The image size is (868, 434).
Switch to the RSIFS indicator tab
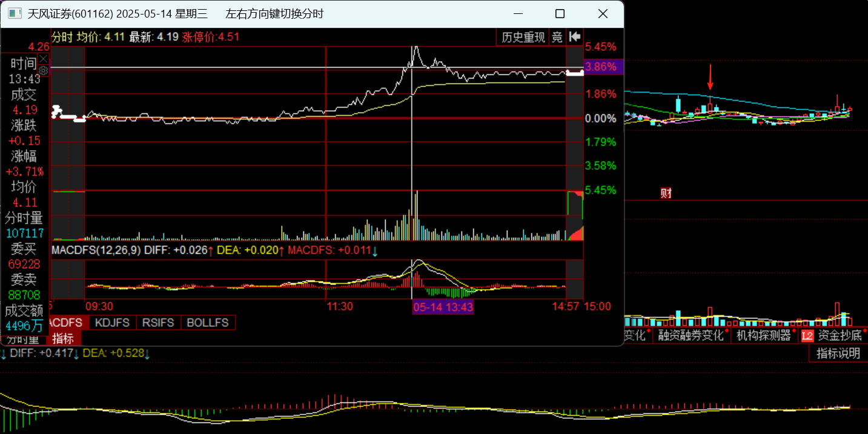coord(158,323)
